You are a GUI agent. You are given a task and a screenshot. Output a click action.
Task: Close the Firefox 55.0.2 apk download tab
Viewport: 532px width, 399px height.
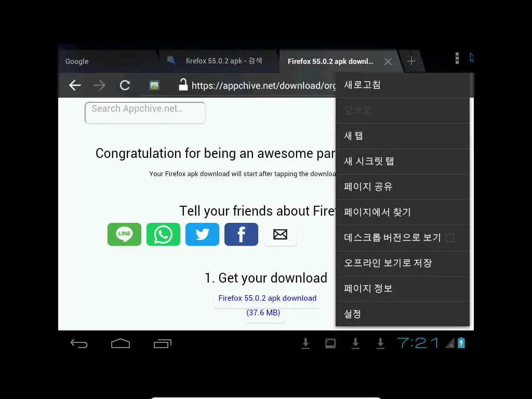coord(388,61)
